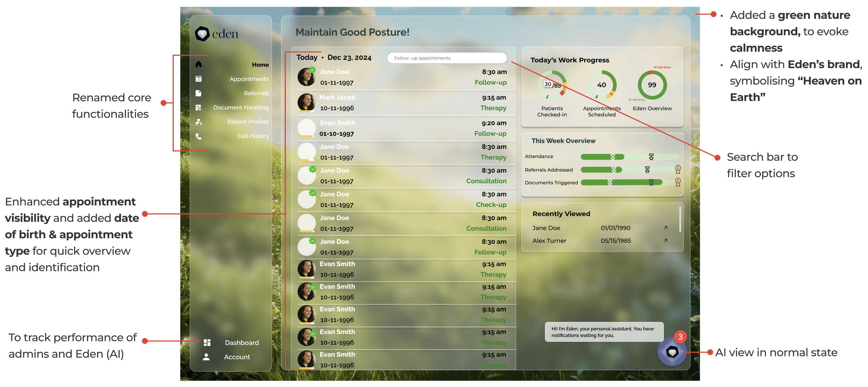
Task: Click the Patient Profiles person icon
Action: click(199, 122)
